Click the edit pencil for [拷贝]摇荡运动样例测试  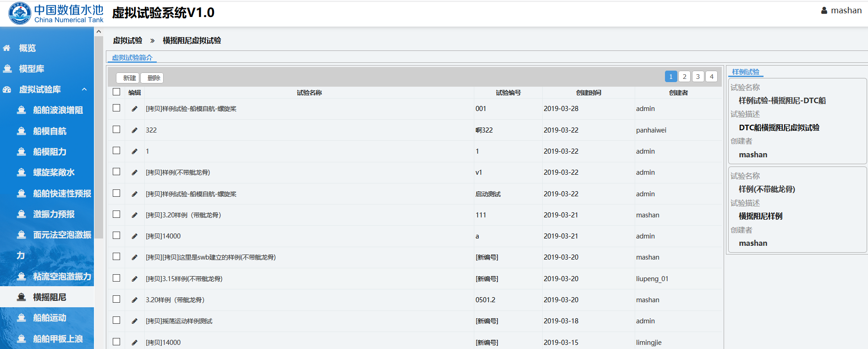pyautogui.click(x=134, y=321)
